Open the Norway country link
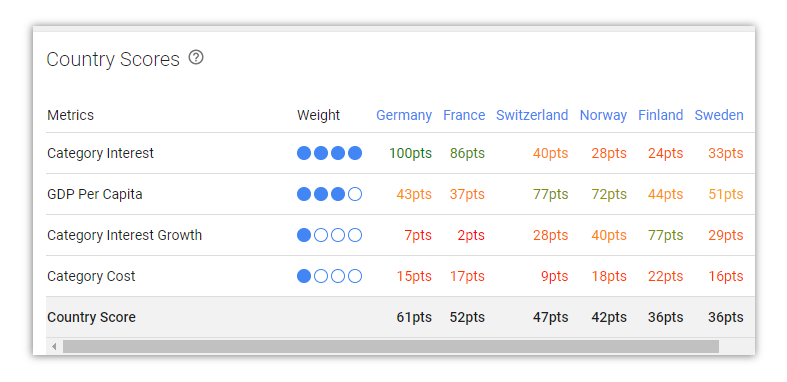The width and height of the screenshot is (787, 382). coord(603,115)
